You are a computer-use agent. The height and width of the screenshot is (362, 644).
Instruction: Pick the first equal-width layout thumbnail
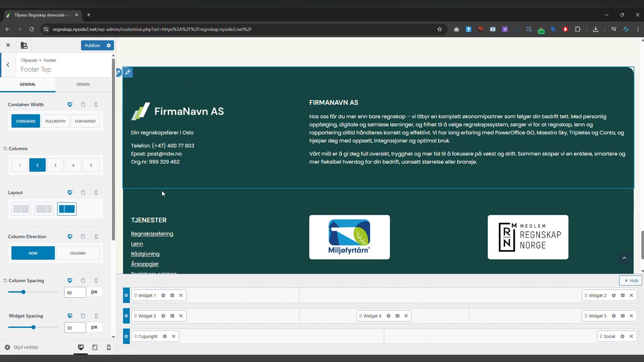(x=21, y=209)
